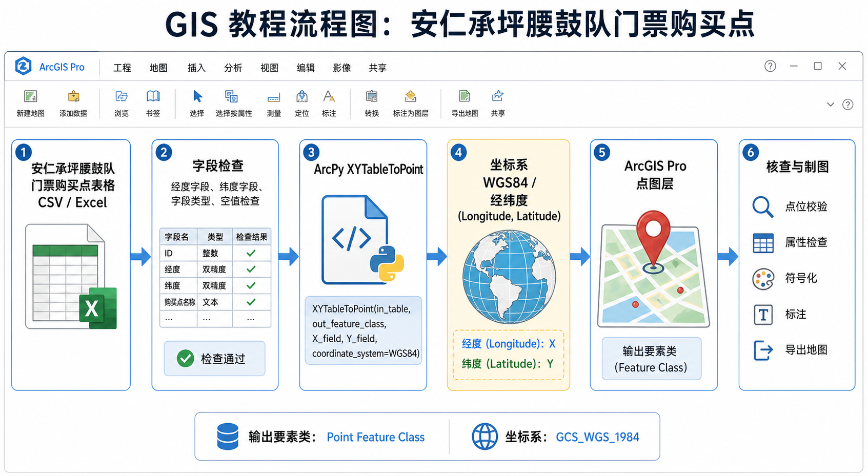Open the 工程 menu
868x476 pixels.
pyautogui.click(x=122, y=68)
